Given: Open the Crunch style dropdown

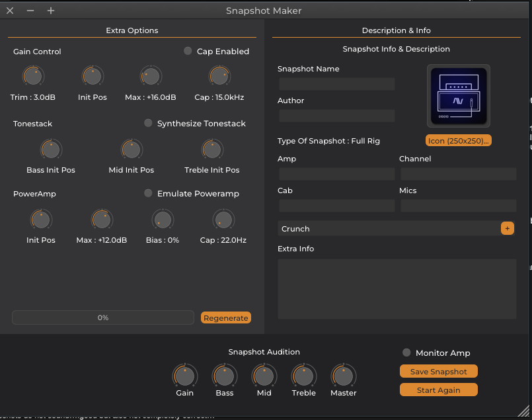Looking at the screenshot, I should point(389,229).
